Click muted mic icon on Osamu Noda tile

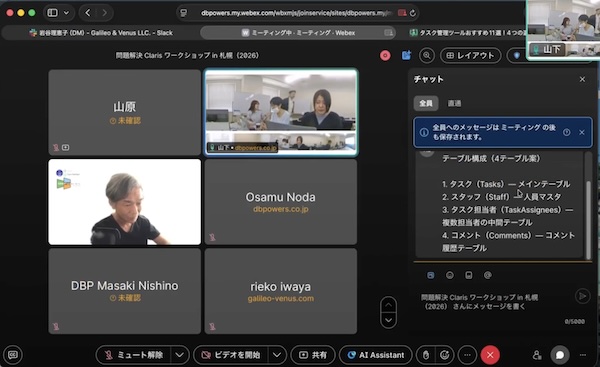pyautogui.click(x=212, y=237)
